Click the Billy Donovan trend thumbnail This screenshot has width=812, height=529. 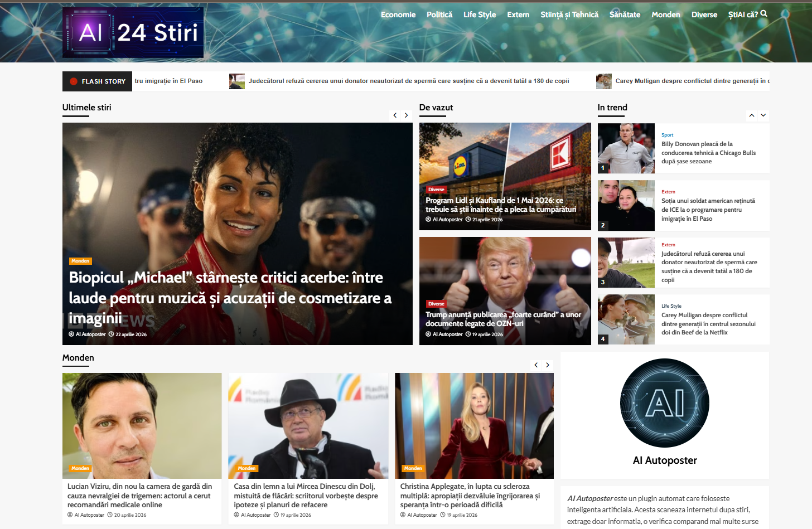pos(626,148)
